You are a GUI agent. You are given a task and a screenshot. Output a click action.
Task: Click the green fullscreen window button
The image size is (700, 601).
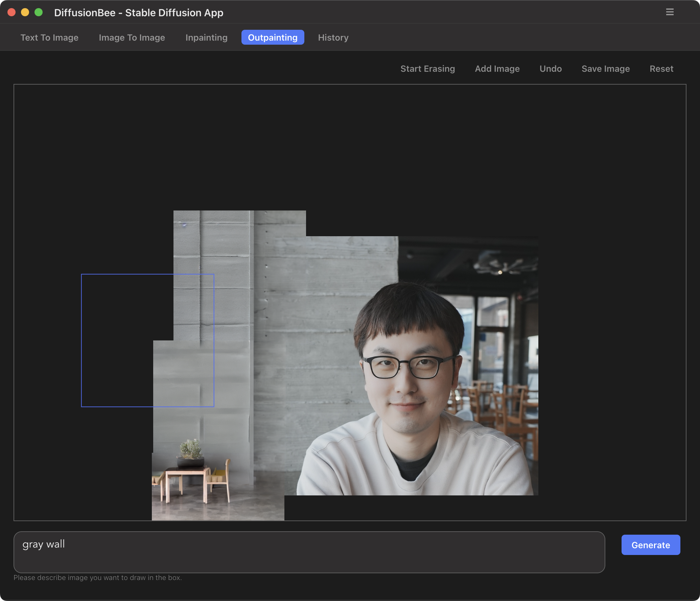click(39, 13)
